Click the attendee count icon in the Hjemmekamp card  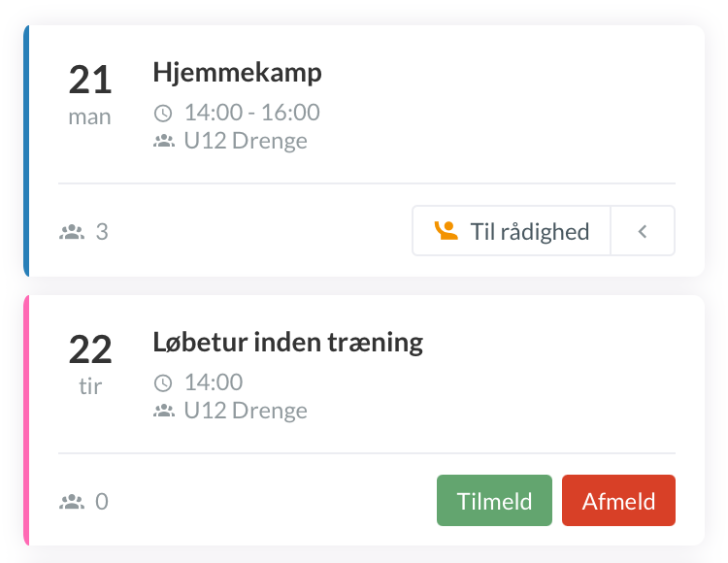pos(72,232)
